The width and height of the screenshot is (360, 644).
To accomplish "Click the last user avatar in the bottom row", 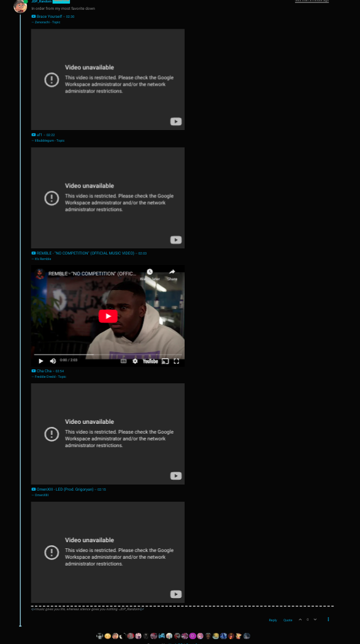I will (x=247, y=636).
